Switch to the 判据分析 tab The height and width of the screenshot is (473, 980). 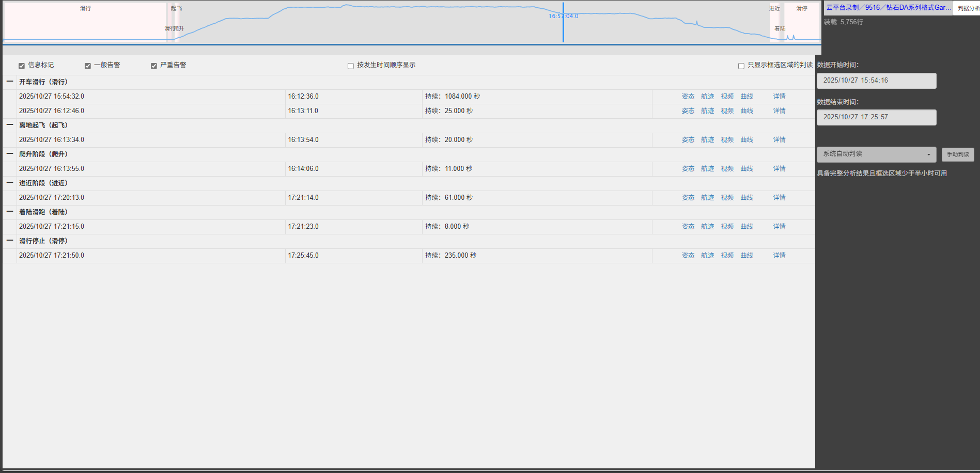[968, 8]
